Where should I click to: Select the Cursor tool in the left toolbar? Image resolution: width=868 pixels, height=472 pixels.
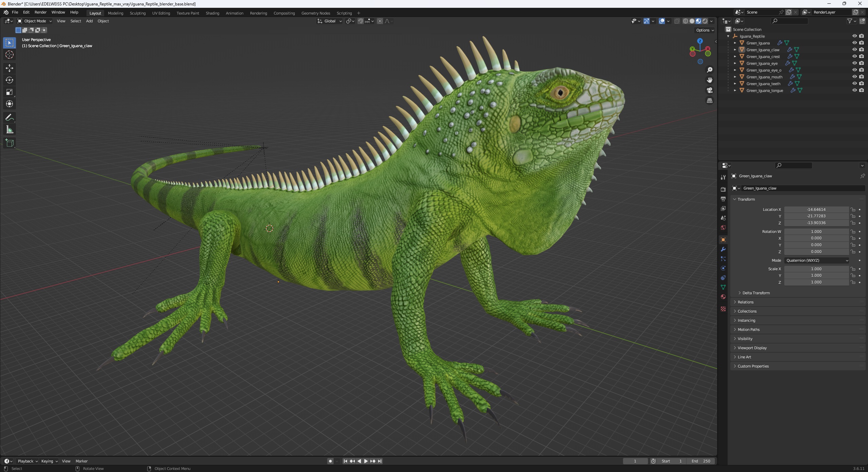coord(9,55)
